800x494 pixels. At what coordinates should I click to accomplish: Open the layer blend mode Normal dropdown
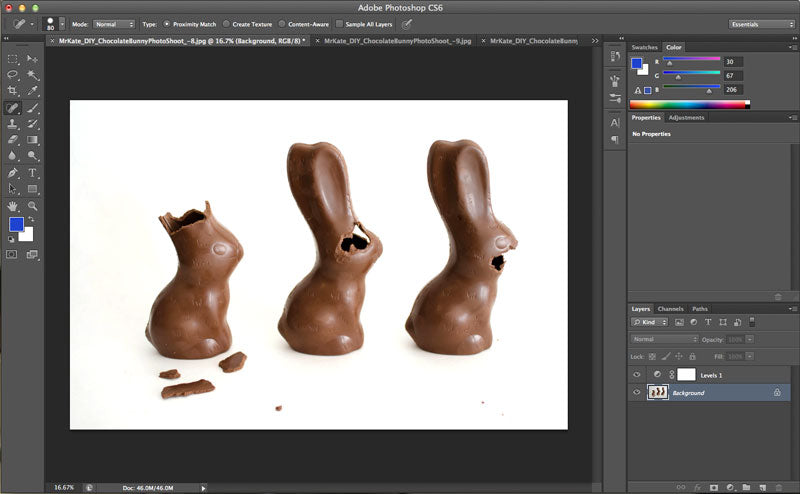(x=664, y=339)
